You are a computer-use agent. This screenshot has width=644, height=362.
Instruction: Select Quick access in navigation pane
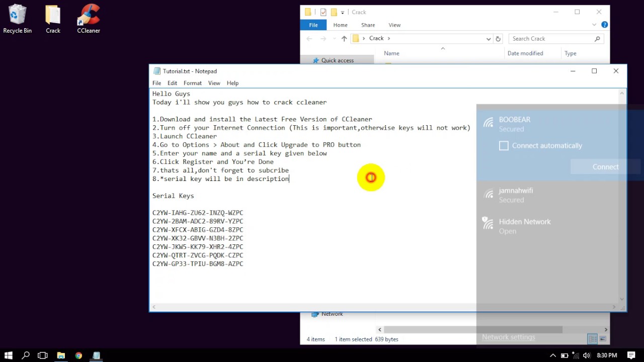(338, 60)
